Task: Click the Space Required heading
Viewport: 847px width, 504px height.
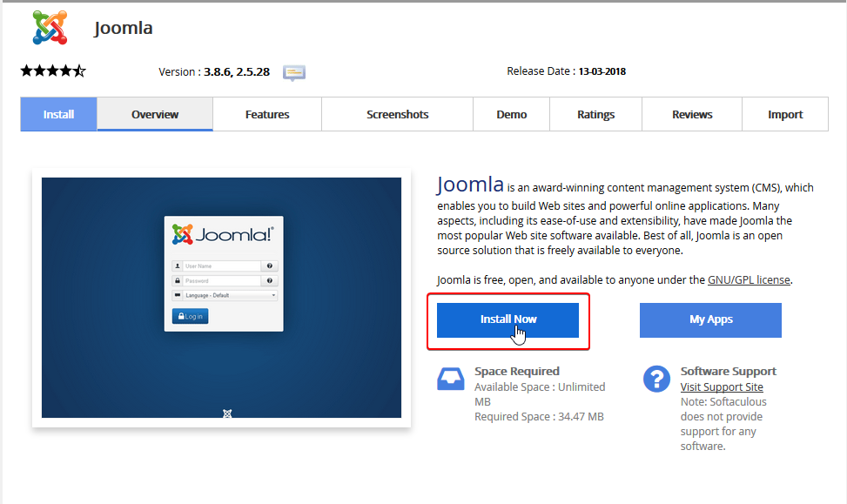Action: pyautogui.click(x=517, y=371)
